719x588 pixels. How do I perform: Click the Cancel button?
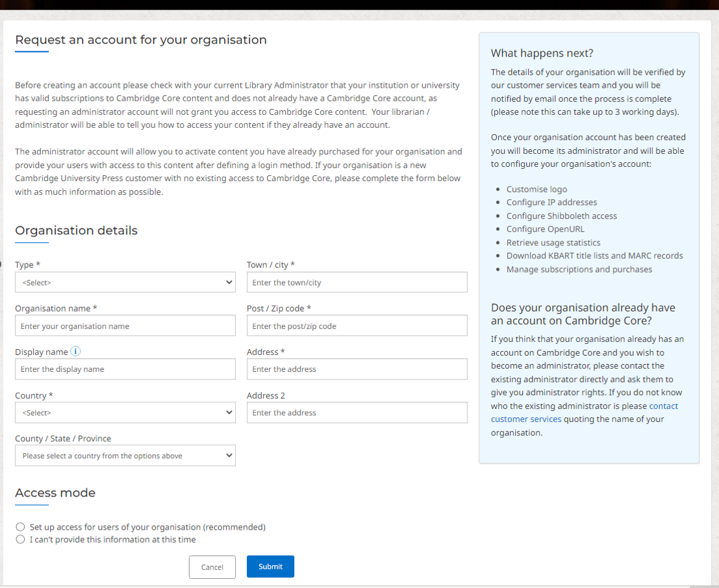click(x=212, y=567)
